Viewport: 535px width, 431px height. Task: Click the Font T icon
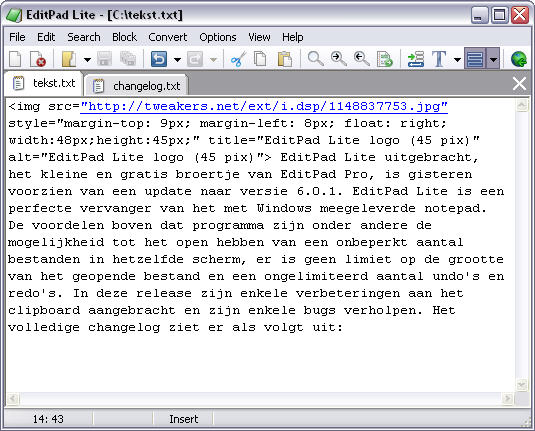439,59
